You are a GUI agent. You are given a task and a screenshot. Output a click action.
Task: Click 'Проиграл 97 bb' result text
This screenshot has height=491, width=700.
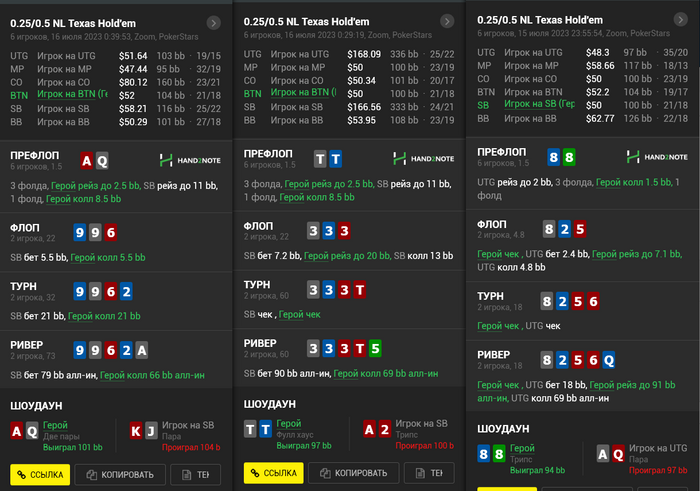pos(658,470)
